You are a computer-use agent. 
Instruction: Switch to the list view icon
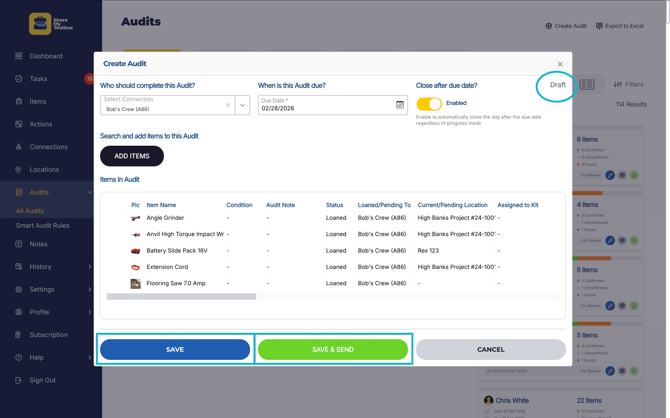click(587, 85)
